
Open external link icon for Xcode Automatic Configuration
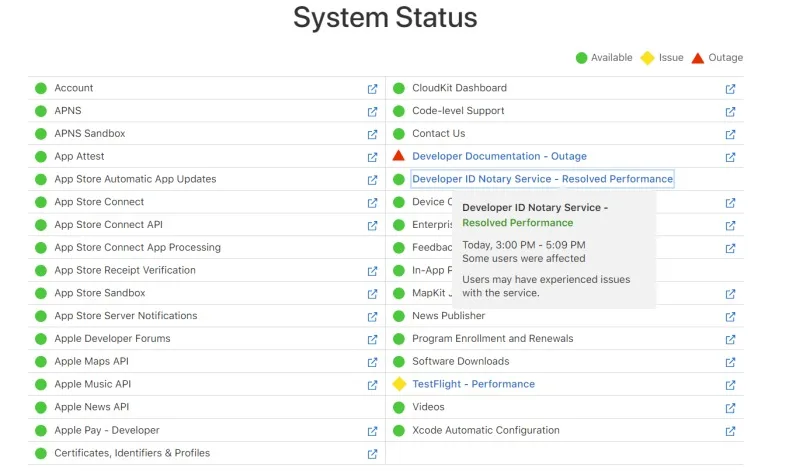tap(730, 431)
